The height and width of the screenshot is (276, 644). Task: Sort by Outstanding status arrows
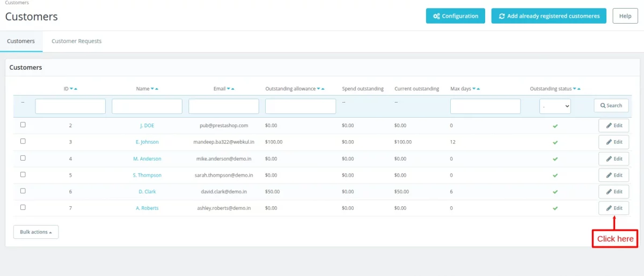coord(577,89)
